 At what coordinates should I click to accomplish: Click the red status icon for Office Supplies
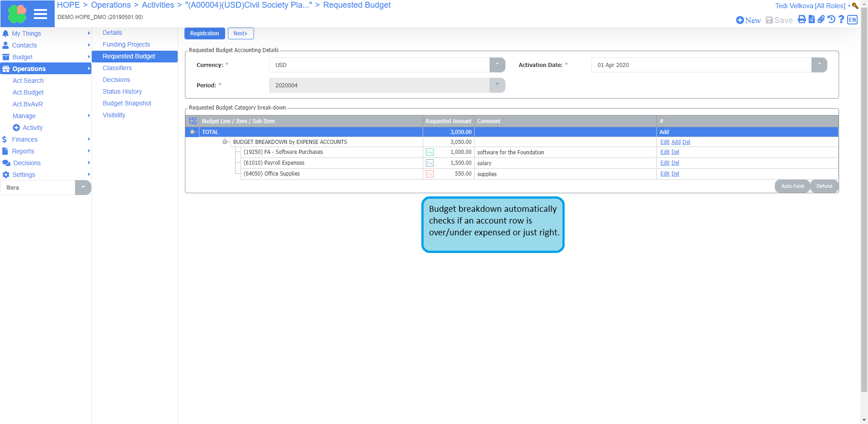[x=429, y=174]
